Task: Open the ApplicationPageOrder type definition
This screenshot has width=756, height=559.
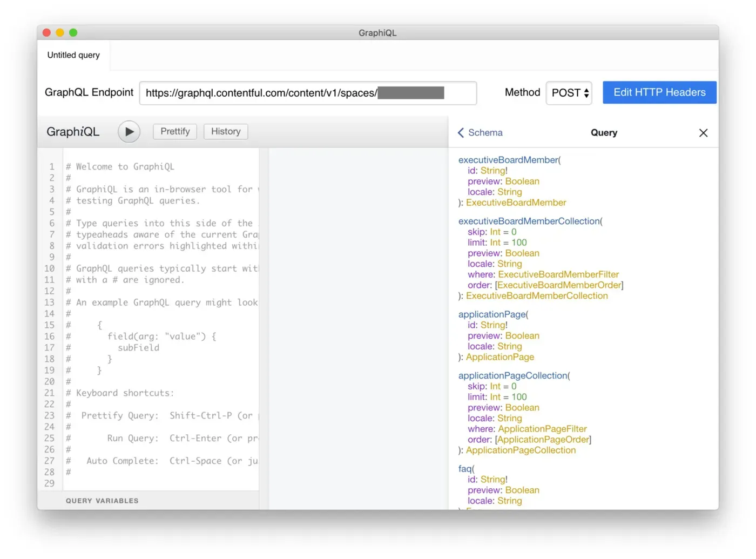Action: pos(542,439)
